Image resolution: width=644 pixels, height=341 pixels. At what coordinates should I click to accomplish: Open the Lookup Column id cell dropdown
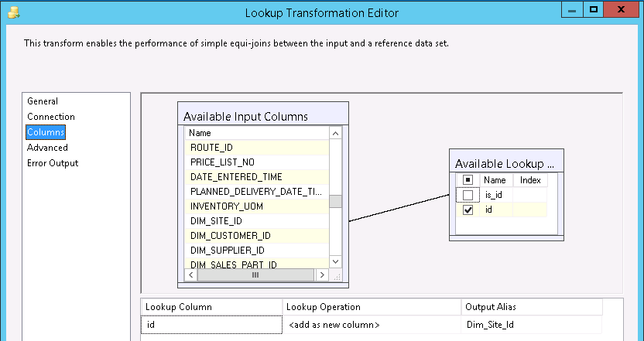click(x=211, y=326)
